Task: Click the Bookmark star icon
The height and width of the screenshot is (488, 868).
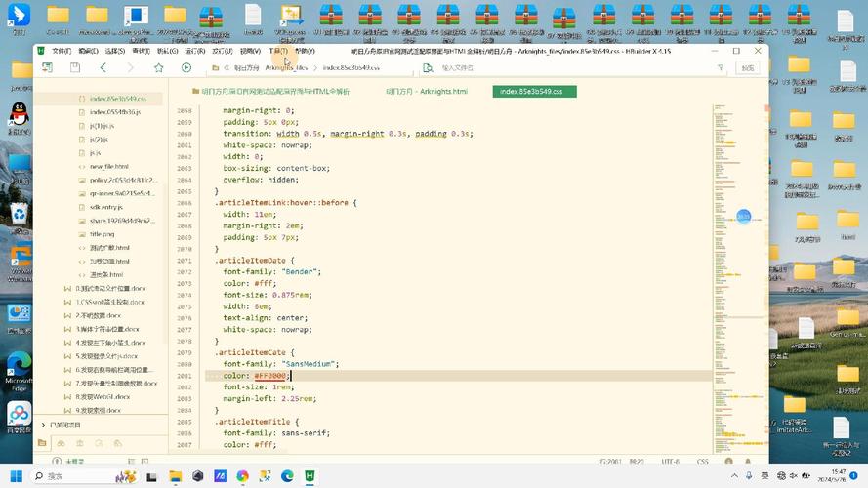Action: [159, 68]
